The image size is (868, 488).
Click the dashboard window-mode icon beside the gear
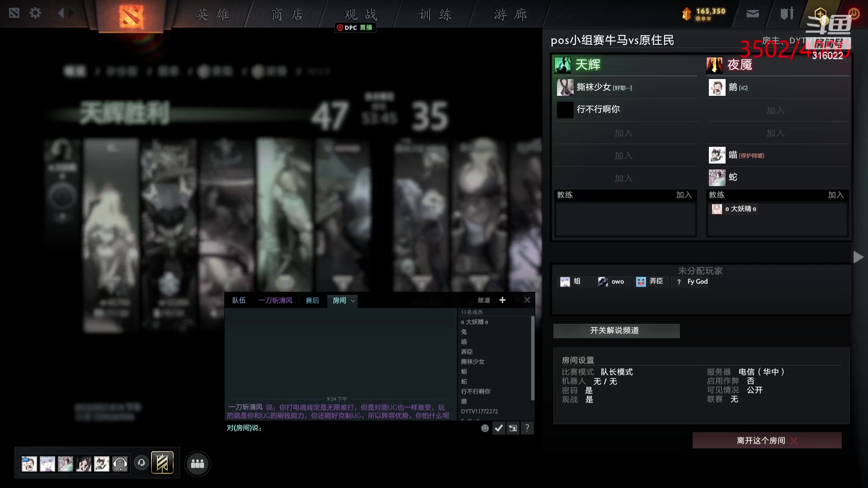click(x=14, y=13)
